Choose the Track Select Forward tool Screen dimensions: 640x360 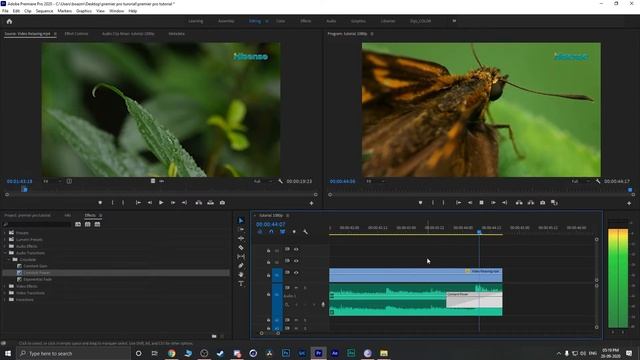[x=241, y=229]
